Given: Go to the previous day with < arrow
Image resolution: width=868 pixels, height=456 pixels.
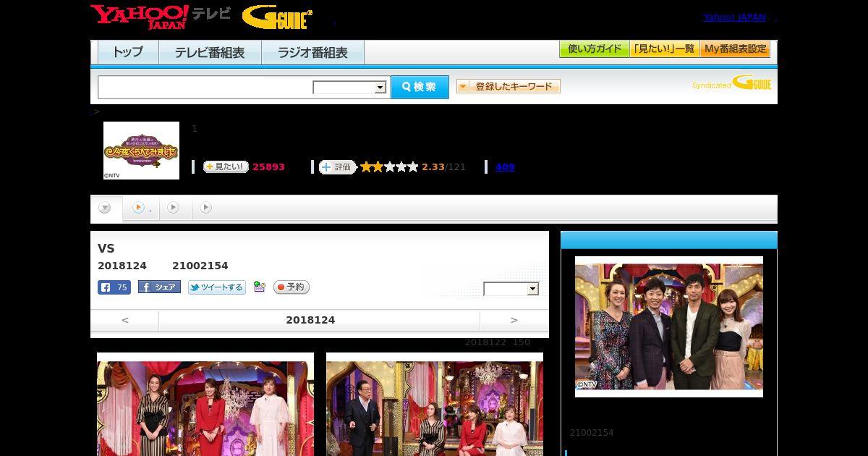Looking at the screenshot, I should pyautogui.click(x=125, y=320).
